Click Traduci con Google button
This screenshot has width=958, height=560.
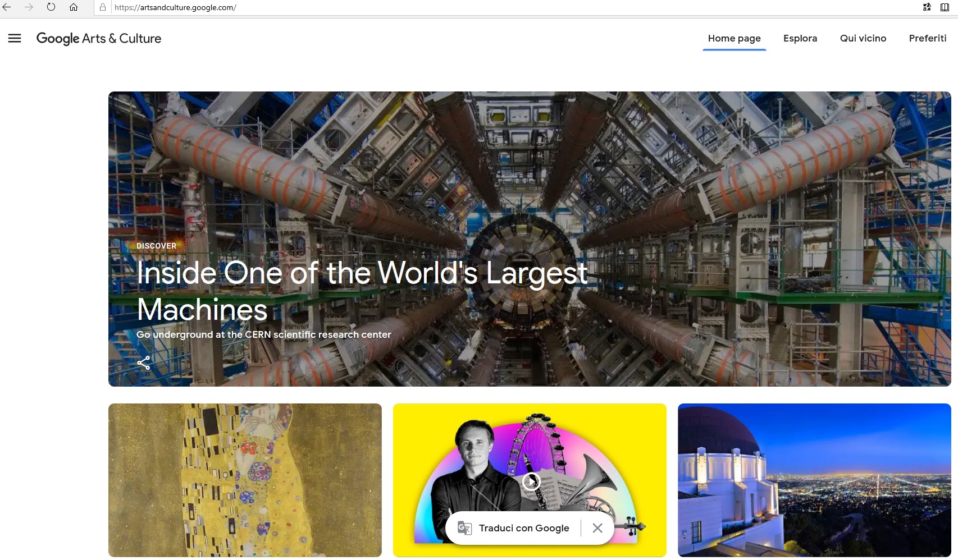pos(523,528)
